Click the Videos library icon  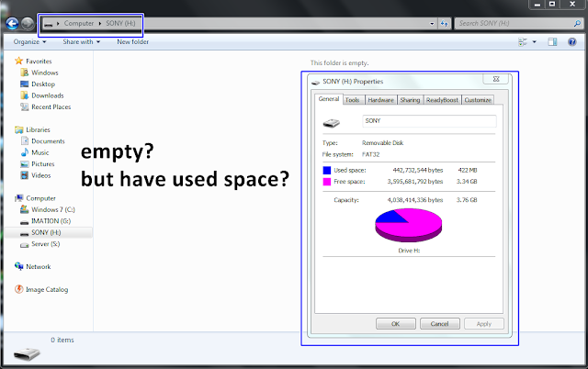point(25,175)
